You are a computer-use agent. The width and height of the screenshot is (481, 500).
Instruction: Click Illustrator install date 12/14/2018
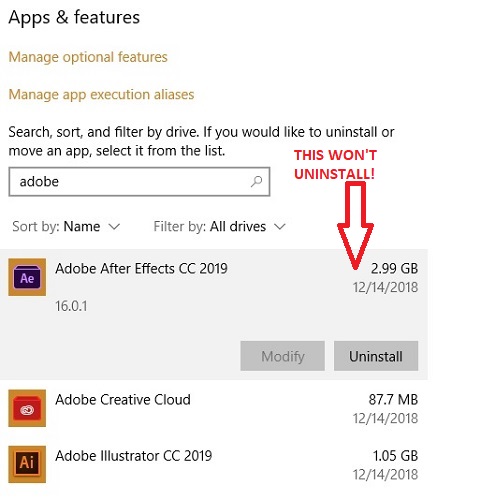pyautogui.click(x=386, y=475)
